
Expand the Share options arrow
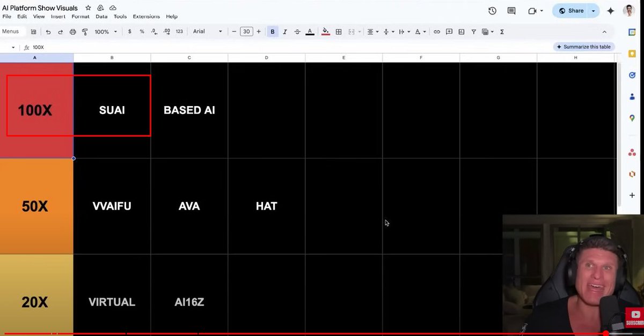pos(593,11)
